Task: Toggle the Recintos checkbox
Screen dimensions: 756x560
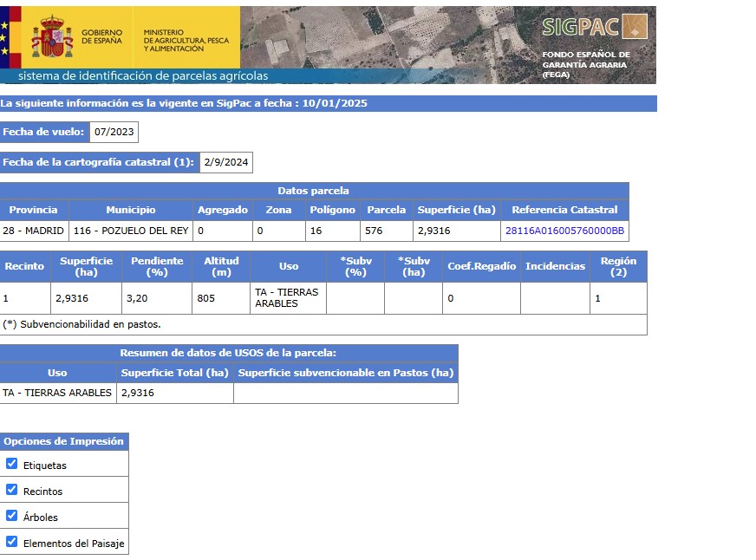Action: pos(12,490)
